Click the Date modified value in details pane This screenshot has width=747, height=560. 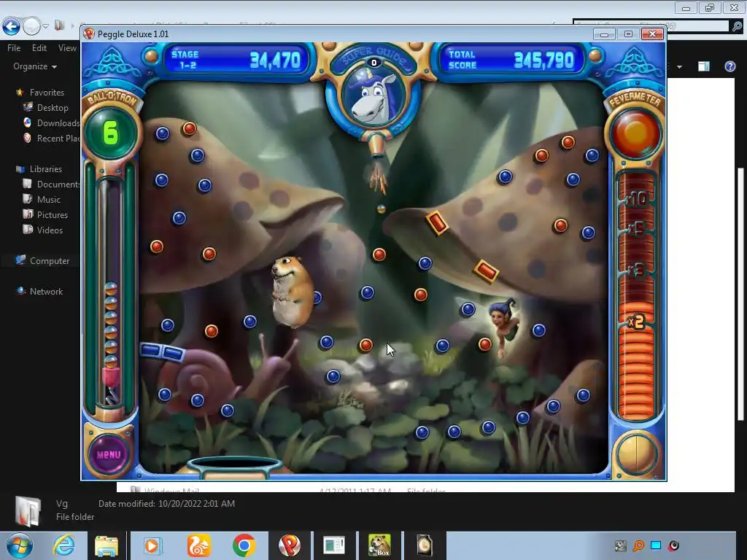point(196,503)
